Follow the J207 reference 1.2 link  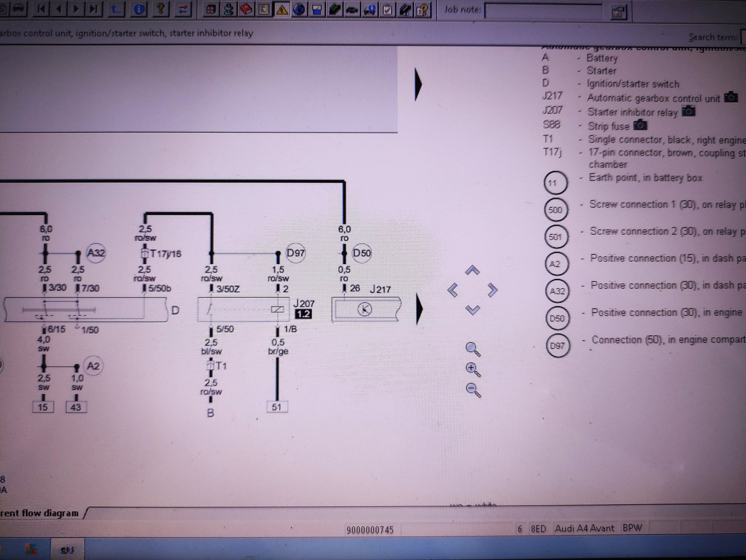tap(304, 314)
